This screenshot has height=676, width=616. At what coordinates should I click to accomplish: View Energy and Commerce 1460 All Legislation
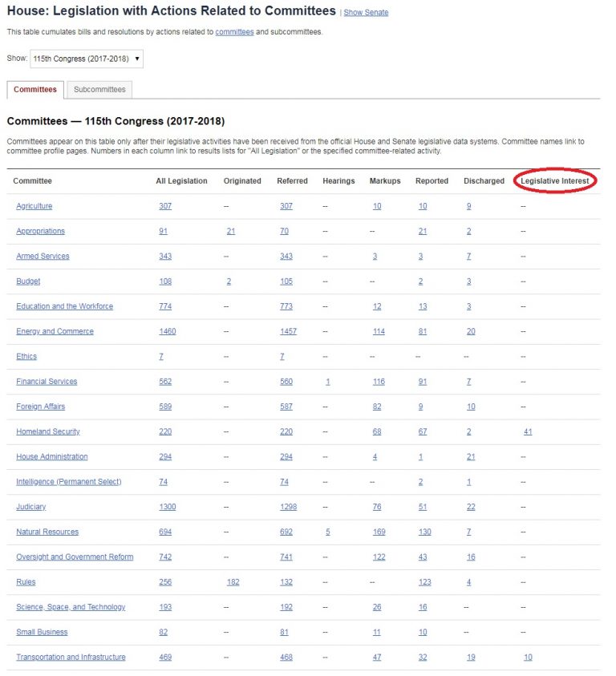(168, 331)
